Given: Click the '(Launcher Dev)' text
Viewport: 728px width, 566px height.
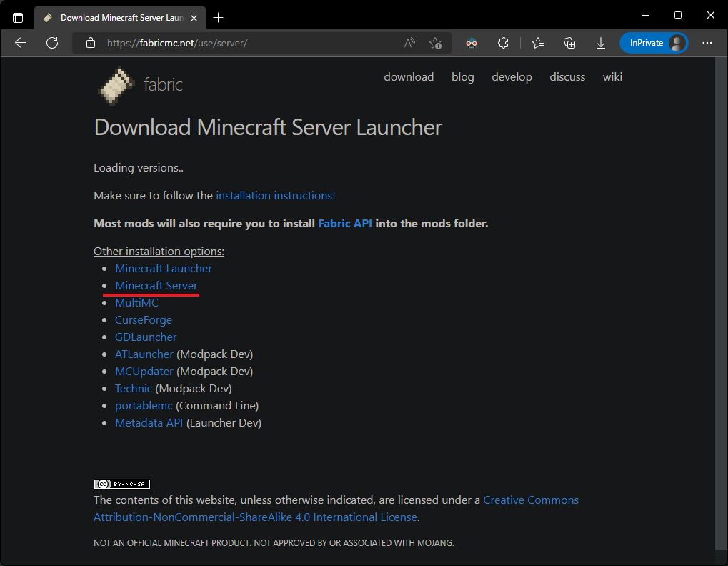Looking at the screenshot, I should [x=224, y=423].
